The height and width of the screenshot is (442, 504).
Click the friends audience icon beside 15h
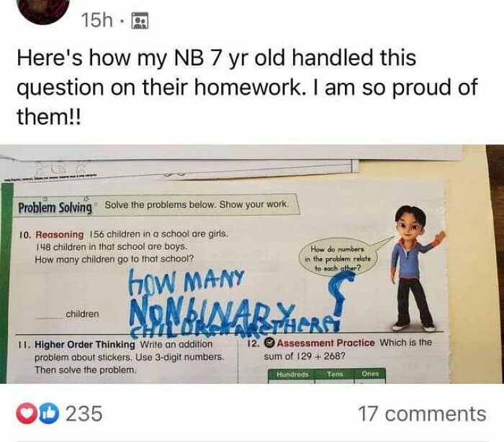(140, 21)
